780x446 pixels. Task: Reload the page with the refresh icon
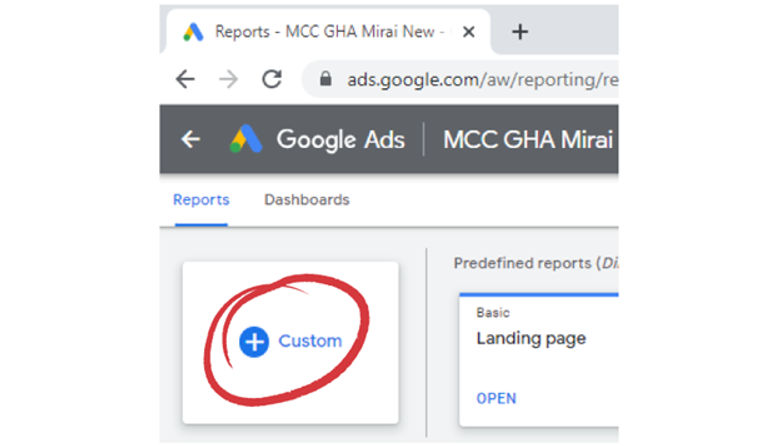[272, 79]
